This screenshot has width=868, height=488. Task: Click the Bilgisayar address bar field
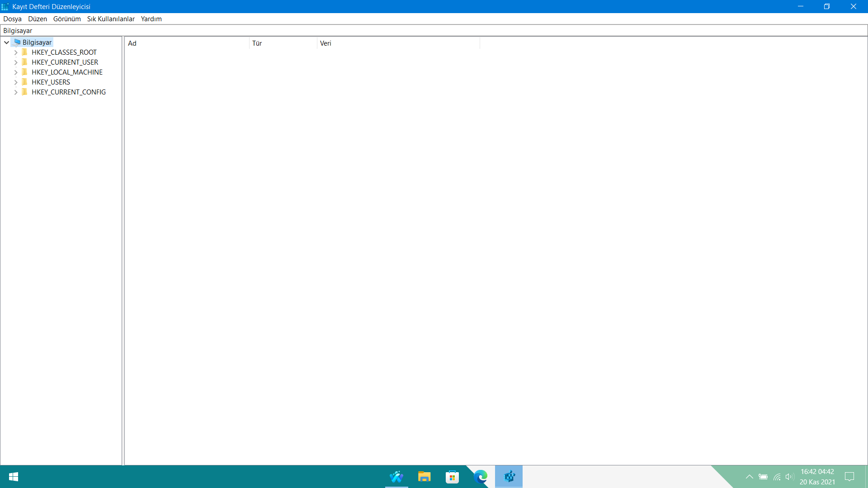coord(434,31)
